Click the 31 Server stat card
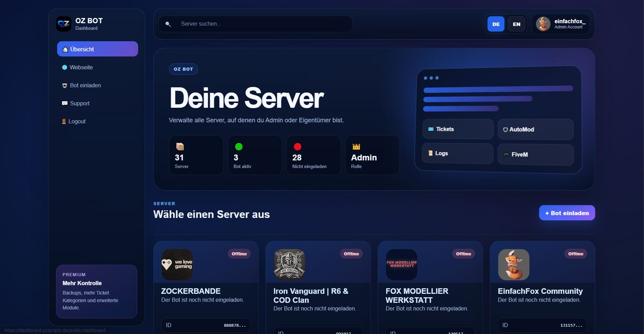The image size is (644, 334). (x=196, y=155)
